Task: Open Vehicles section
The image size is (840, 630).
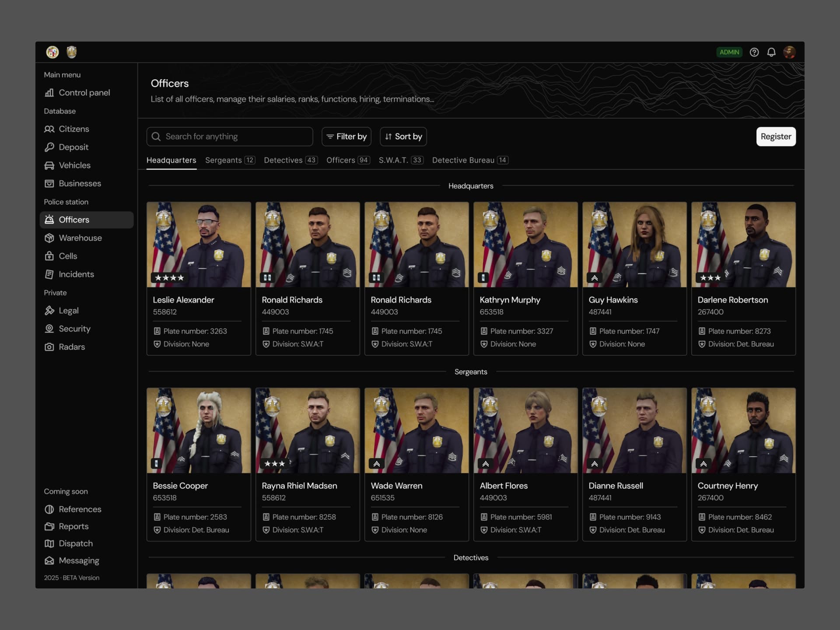Action: click(86, 165)
